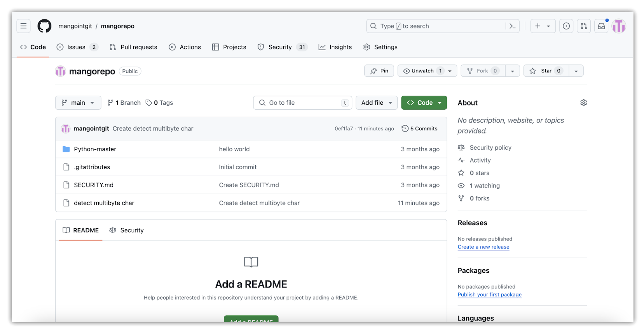This screenshot has height=333, width=644.
Task: Edit About details with gear icon
Action: point(583,103)
